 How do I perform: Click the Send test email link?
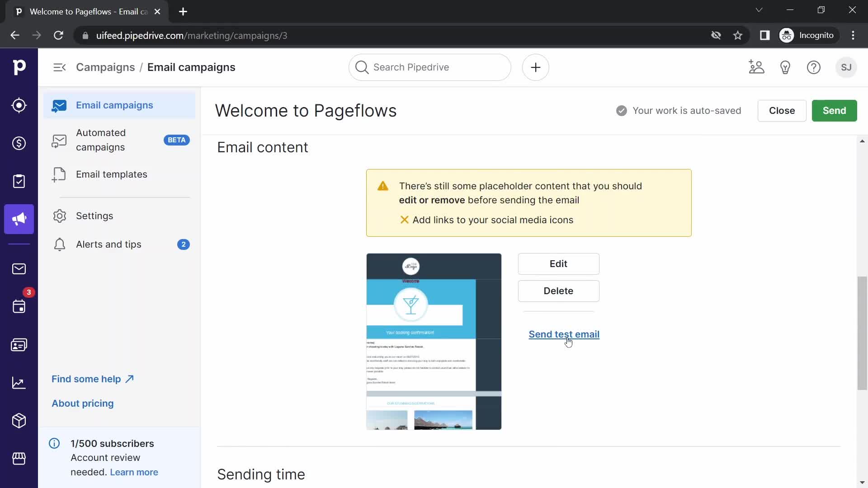pos(564,333)
